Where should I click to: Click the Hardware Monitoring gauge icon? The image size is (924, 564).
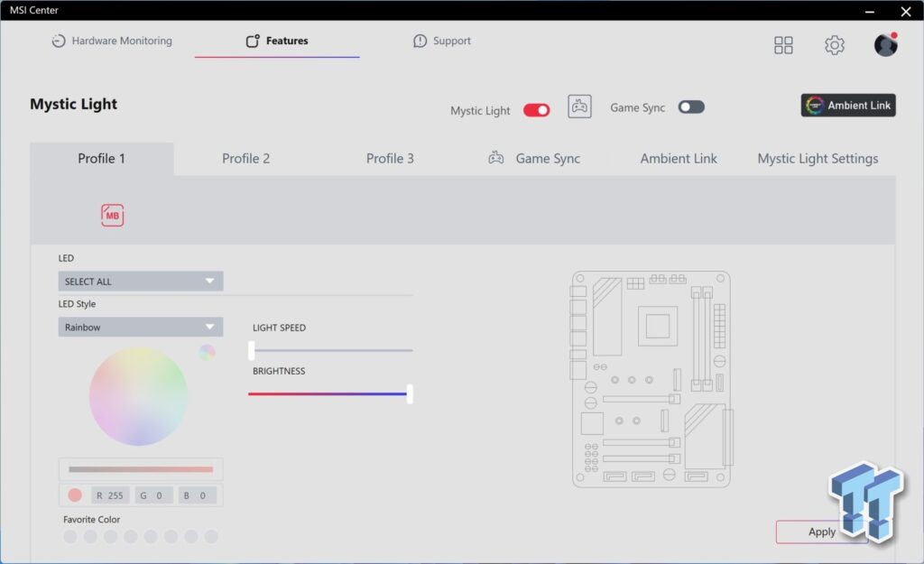tap(59, 41)
